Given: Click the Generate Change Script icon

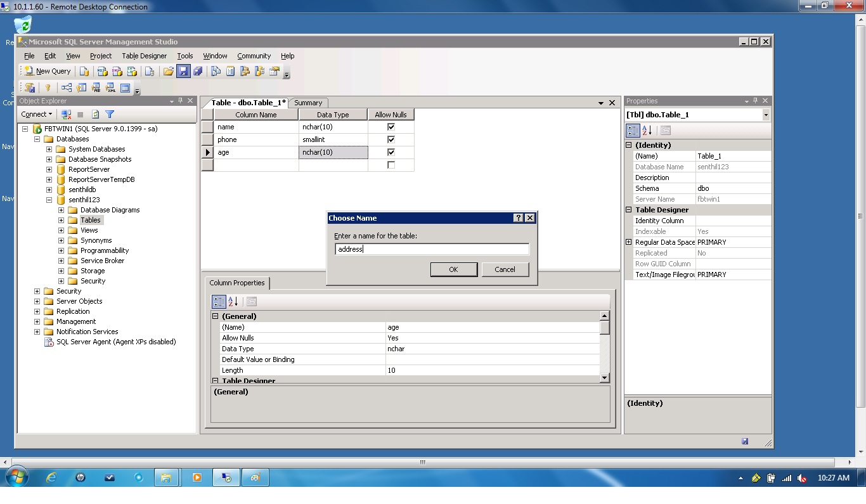Looking at the screenshot, I should tap(29, 87).
